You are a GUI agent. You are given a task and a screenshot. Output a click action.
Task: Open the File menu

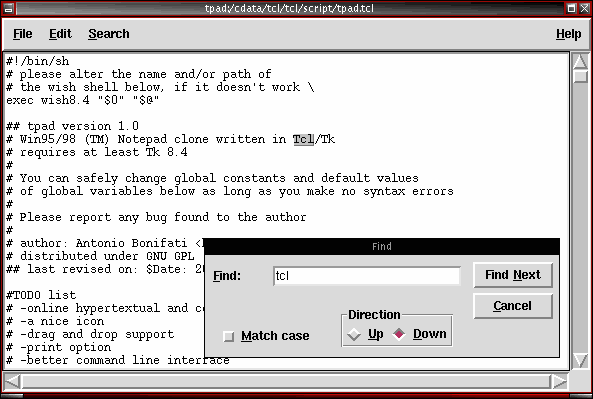point(23,34)
